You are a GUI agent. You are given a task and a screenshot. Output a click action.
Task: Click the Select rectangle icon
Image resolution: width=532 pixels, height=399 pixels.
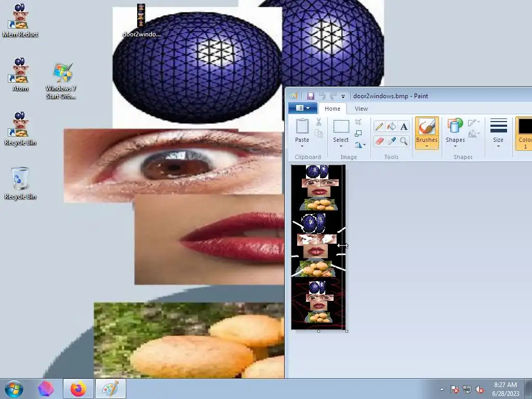[341, 126]
